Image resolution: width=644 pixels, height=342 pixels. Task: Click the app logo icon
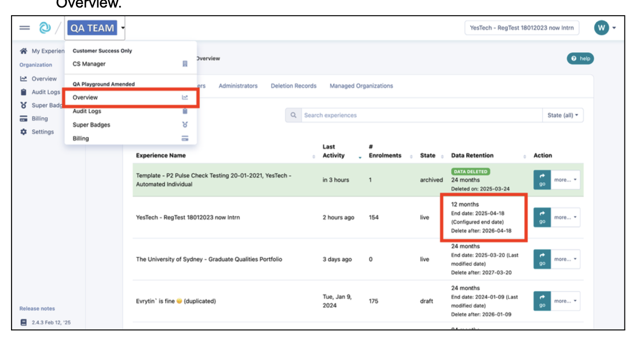[x=44, y=28]
